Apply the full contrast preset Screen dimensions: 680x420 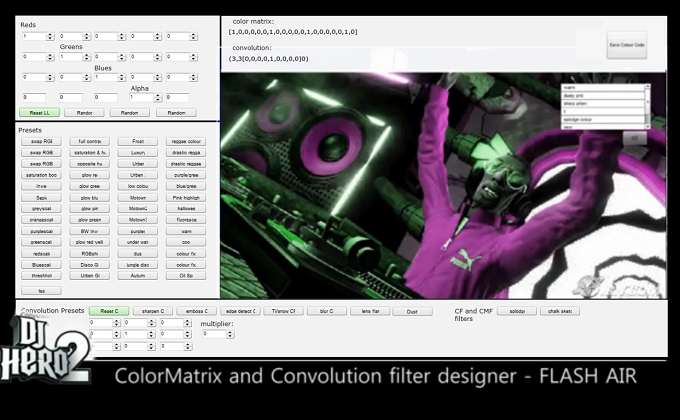(x=90, y=141)
